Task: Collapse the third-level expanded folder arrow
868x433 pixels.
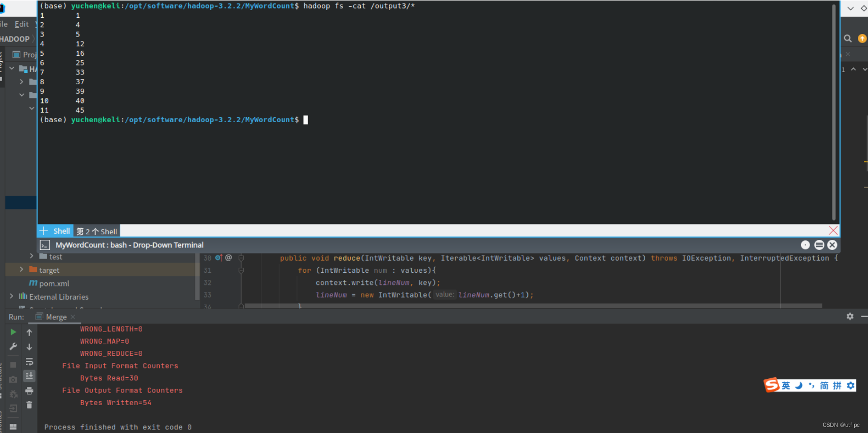Action: pos(31,108)
